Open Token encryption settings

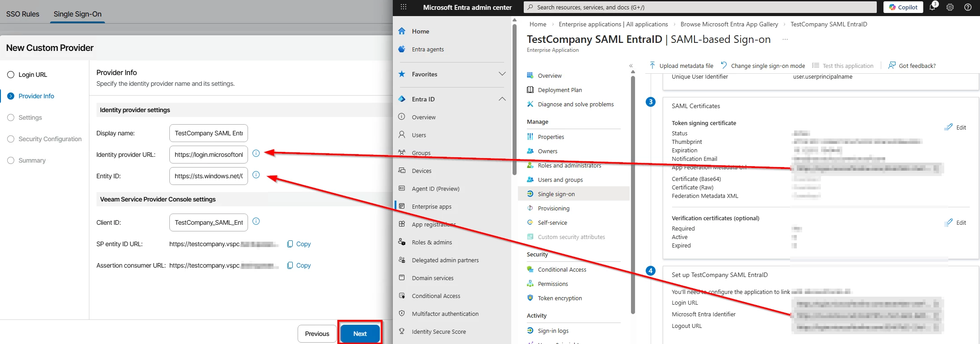pyautogui.click(x=559, y=298)
